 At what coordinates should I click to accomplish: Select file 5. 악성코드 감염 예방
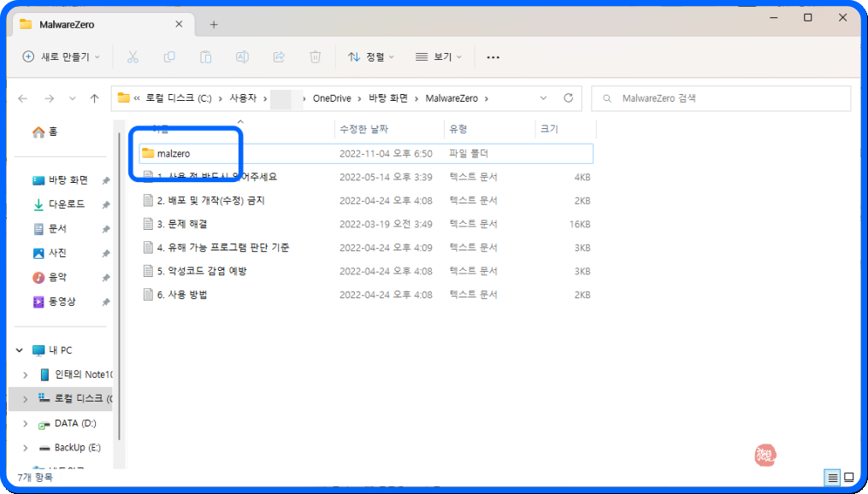pos(366,271)
